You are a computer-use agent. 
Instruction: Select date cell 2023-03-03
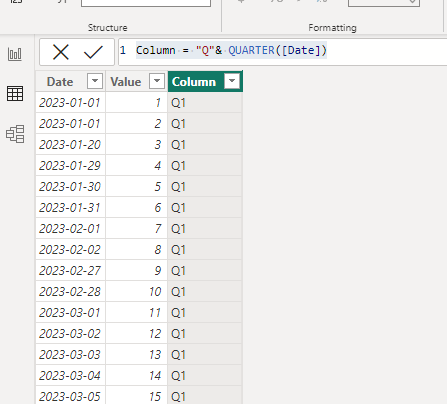[70, 355]
